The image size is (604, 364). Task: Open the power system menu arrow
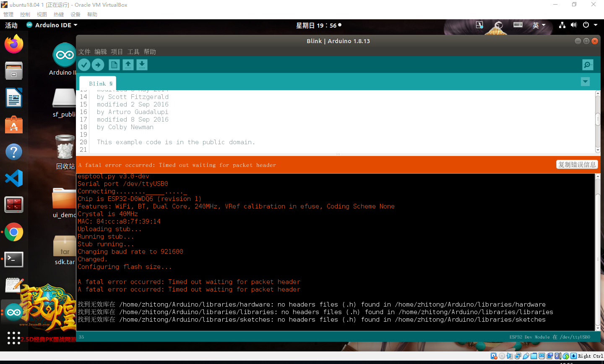pyautogui.click(x=596, y=25)
